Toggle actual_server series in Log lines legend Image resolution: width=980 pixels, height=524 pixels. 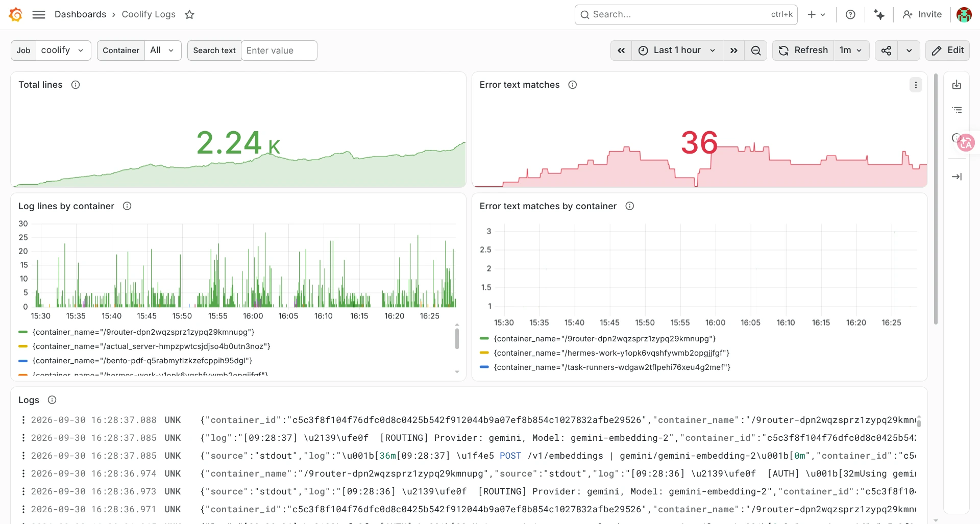[151, 346]
